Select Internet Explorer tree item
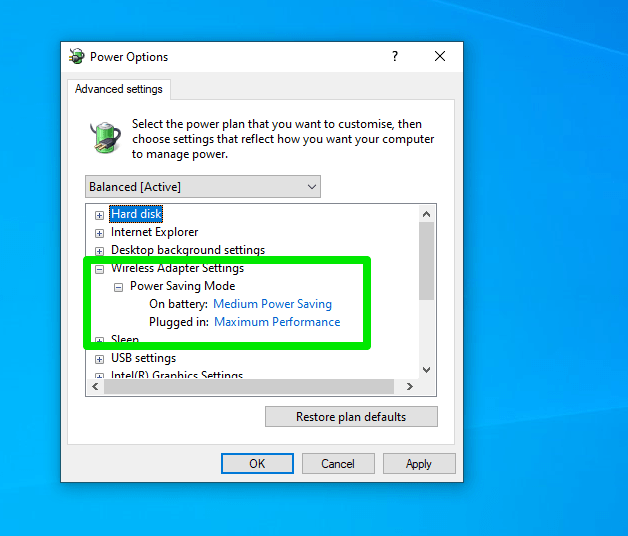Viewport: 628px width, 536px height. [155, 232]
